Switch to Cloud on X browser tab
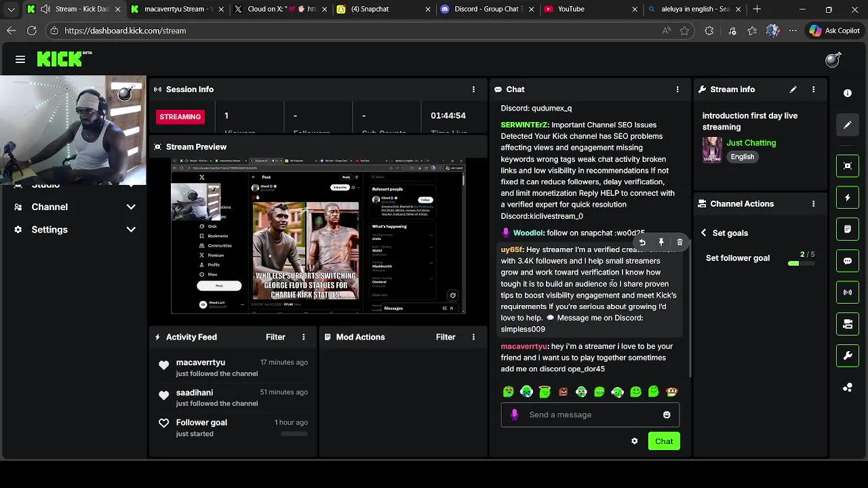Screen dimensions: 868x488 (x=279, y=9)
